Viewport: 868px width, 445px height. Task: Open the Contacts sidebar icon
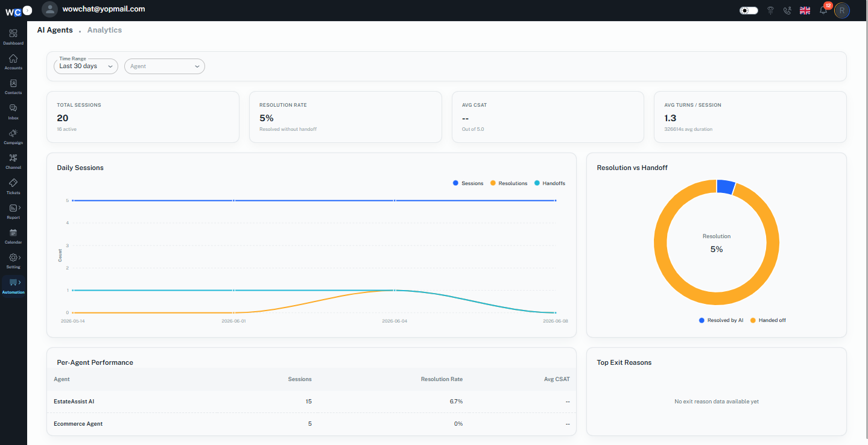[x=13, y=84]
